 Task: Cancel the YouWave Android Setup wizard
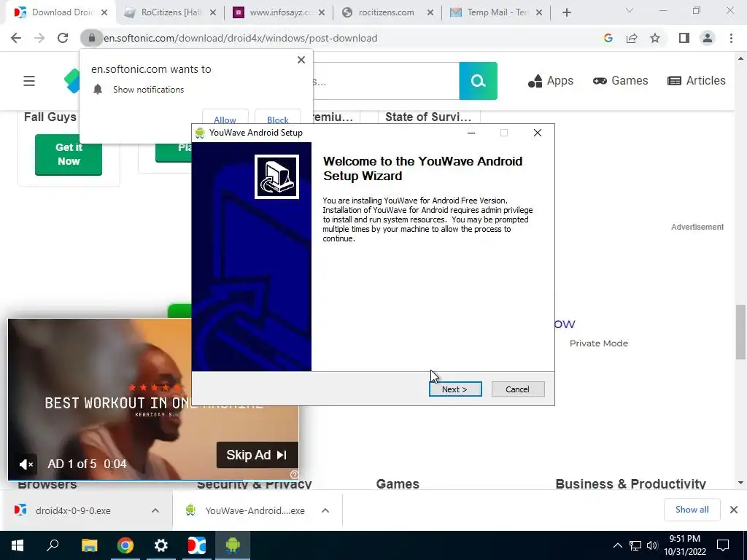517,389
